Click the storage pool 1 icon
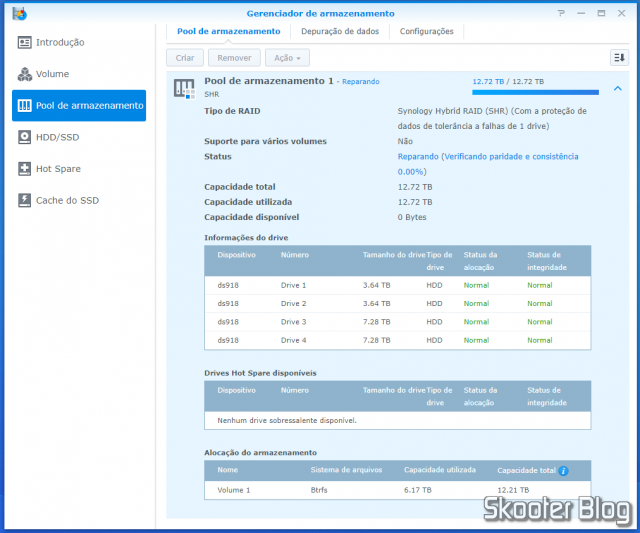The image size is (640, 533). coord(184,89)
